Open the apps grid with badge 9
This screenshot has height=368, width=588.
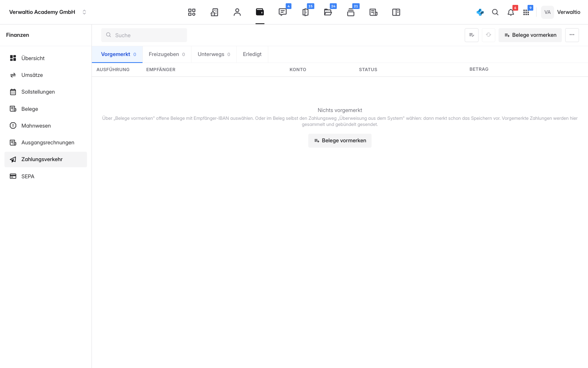[526, 12]
